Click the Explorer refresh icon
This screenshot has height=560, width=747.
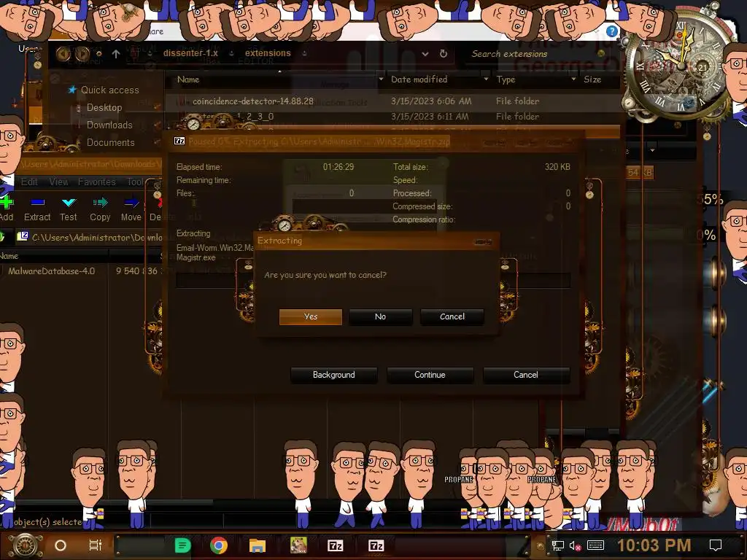(444, 53)
